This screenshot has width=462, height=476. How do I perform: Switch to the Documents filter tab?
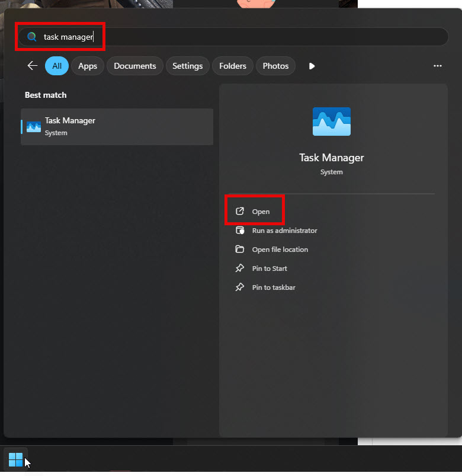[x=135, y=66]
